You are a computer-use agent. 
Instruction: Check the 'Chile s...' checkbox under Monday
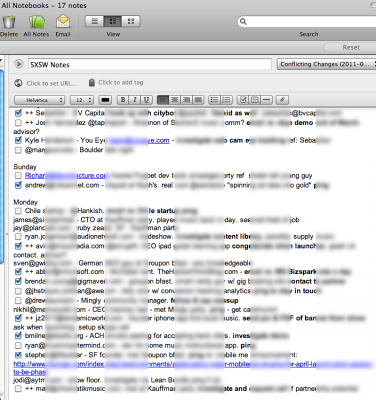(x=18, y=211)
